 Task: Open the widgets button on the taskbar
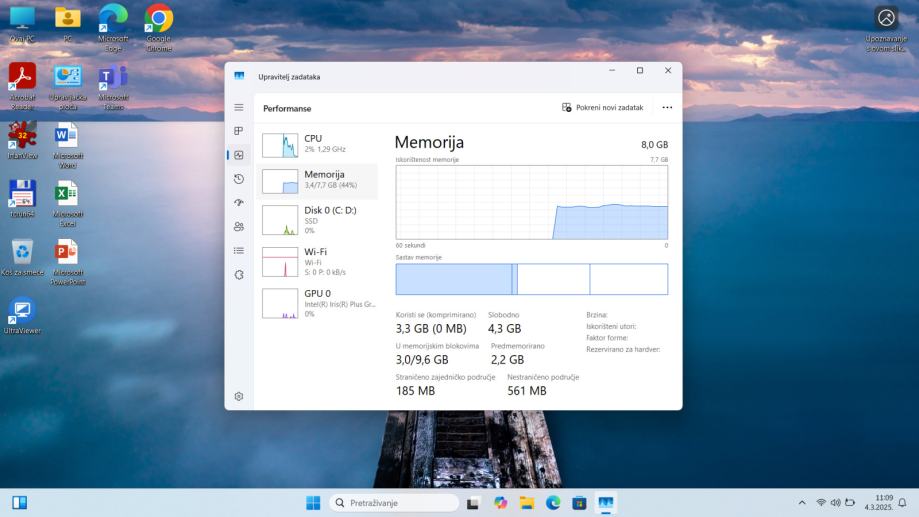click(19, 503)
